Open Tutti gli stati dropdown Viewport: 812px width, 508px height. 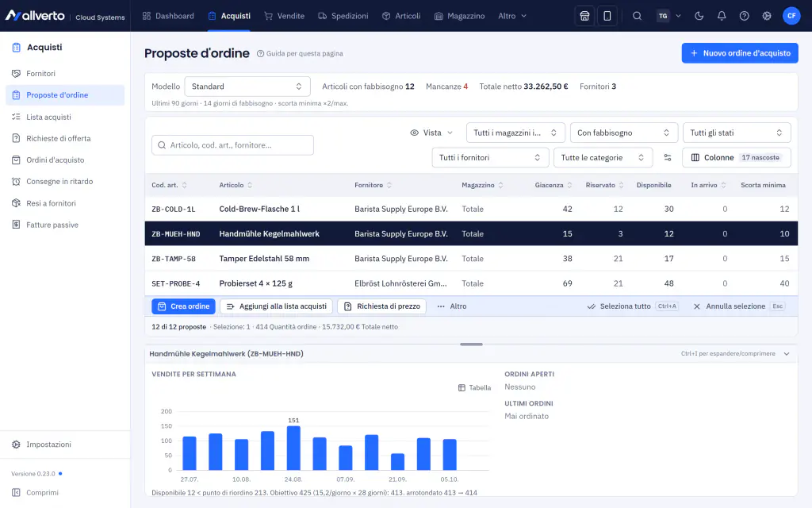click(737, 133)
